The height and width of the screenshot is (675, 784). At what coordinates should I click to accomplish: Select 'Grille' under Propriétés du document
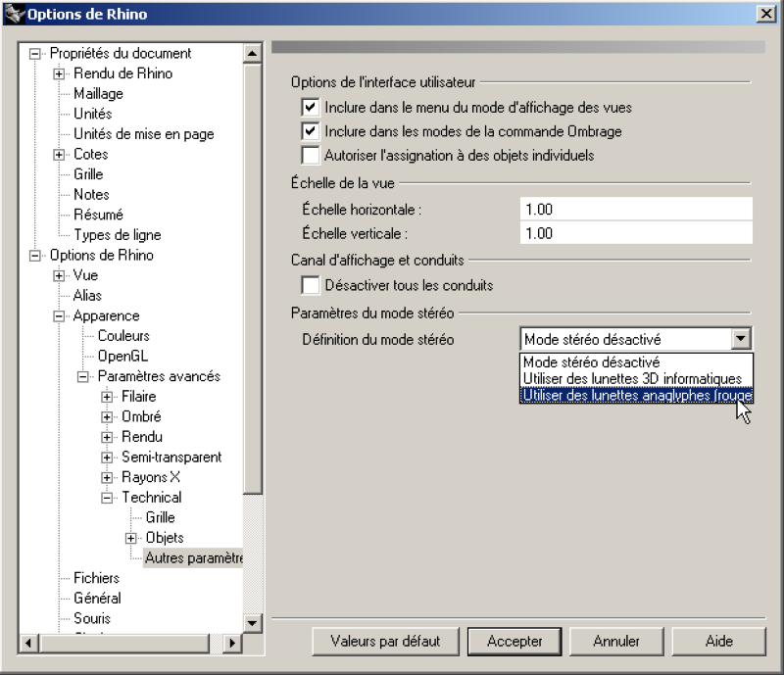(88, 174)
